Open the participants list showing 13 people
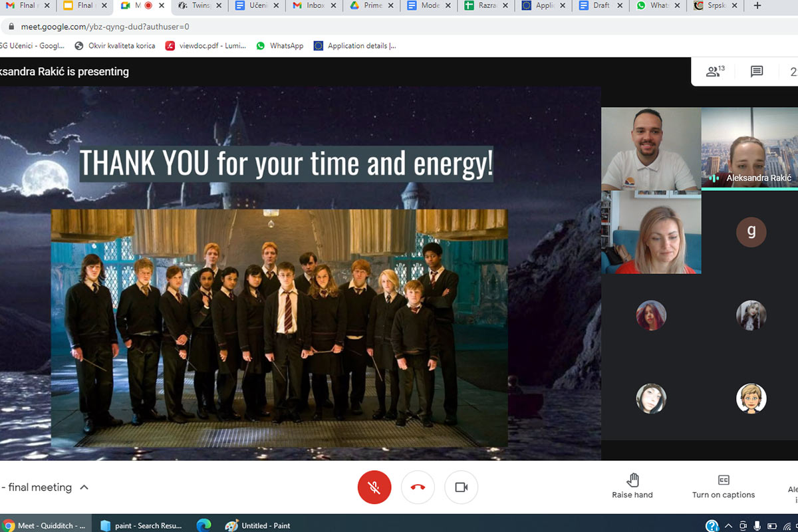The width and height of the screenshot is (798, 532). (x=715, y=71)
